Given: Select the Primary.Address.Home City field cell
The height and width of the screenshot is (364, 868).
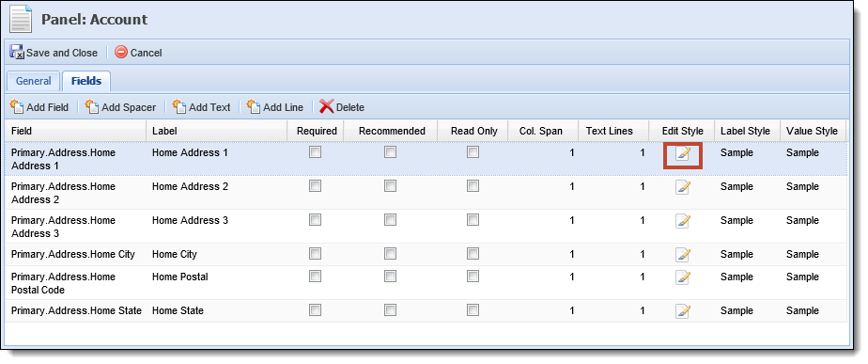Looking at the screenshot, I should pos(75,254).
